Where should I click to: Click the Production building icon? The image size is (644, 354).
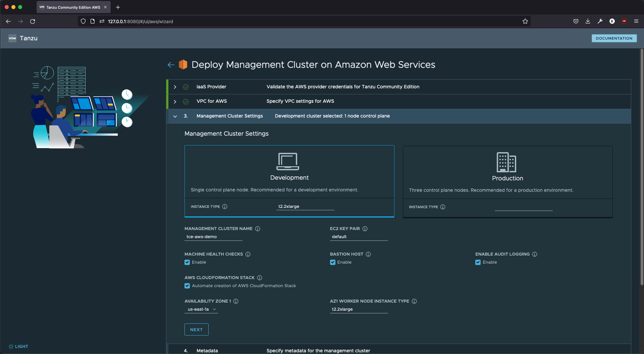(x=506, y=162)
